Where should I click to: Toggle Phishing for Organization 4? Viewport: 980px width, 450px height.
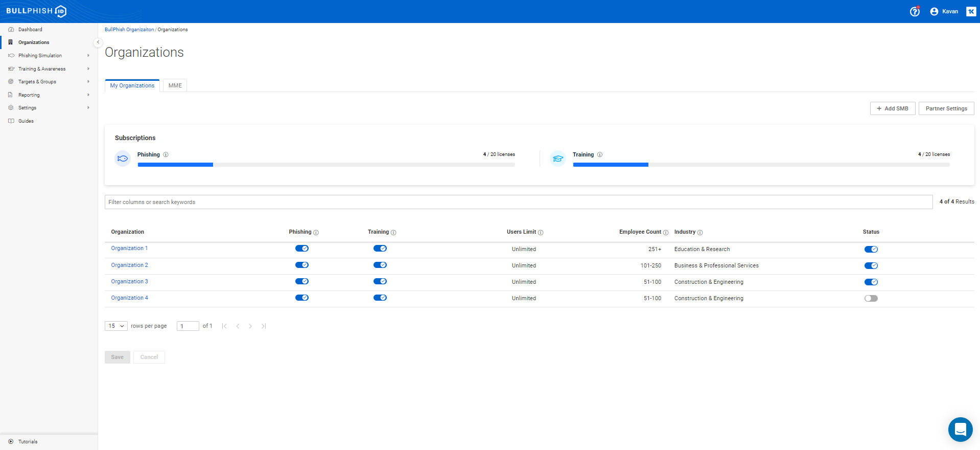302,298
